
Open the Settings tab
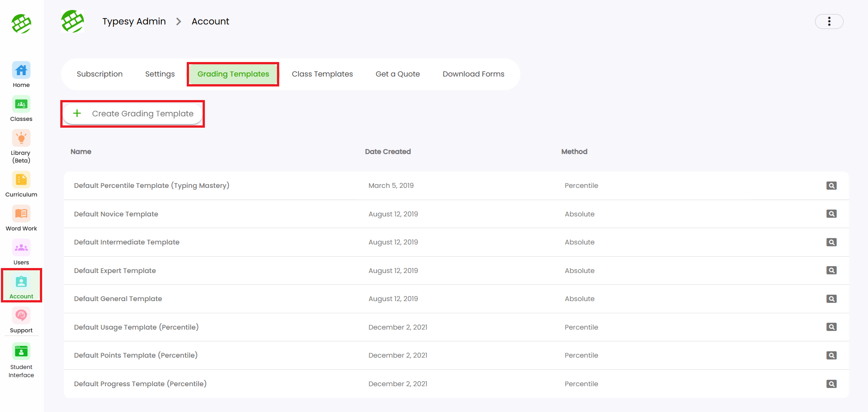pos(160,74)
